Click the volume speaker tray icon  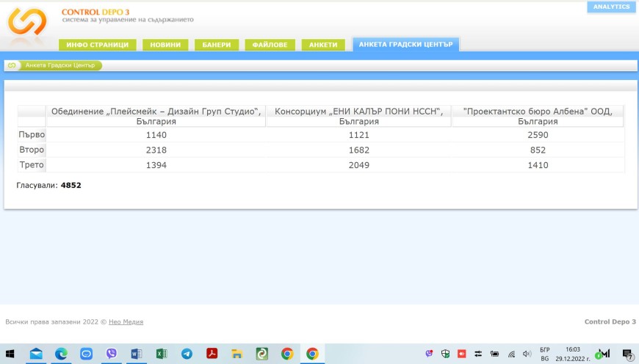coord(527,354)
